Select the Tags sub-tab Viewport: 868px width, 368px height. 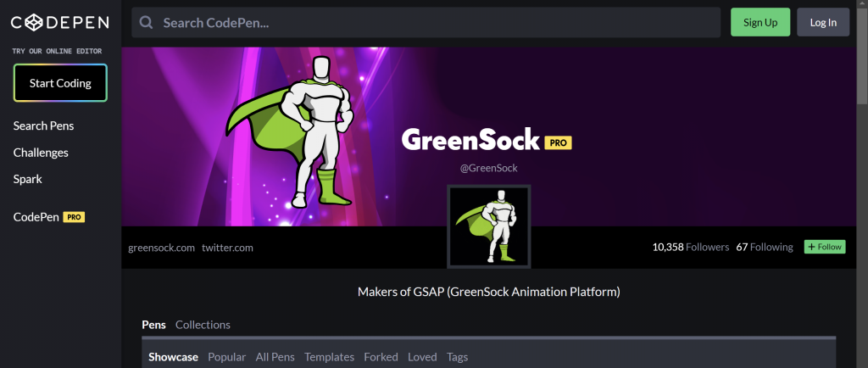click(x=457, y=357)
